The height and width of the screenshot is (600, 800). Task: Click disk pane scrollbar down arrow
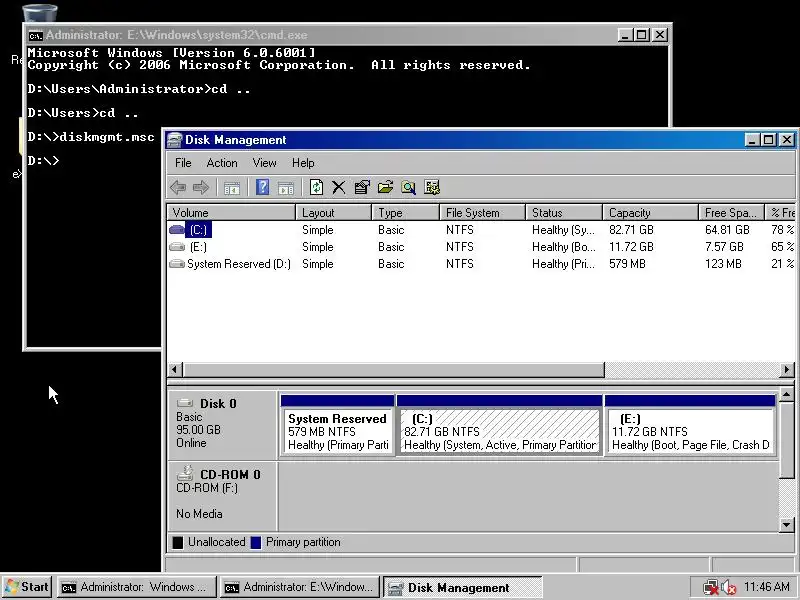[787, 524]
